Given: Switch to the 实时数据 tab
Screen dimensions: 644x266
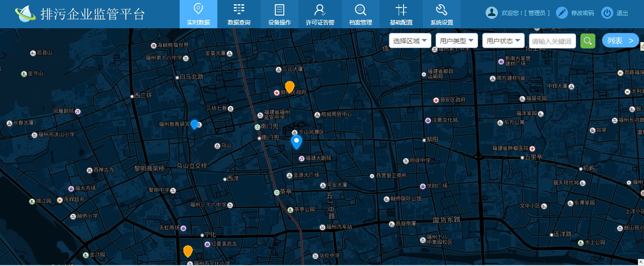Looking at the screenshot, I should [198, 14].
